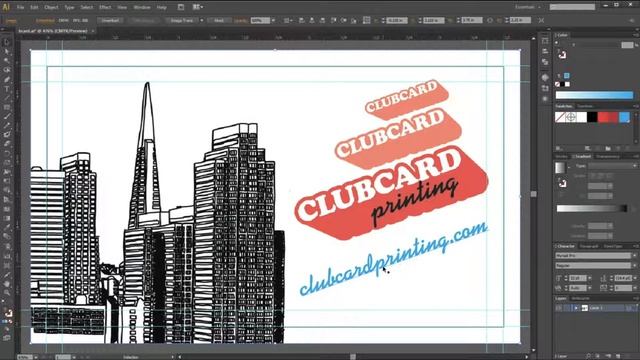Click the Opacity value field
This screenshot has height=360, width=640.
(260, 20)
